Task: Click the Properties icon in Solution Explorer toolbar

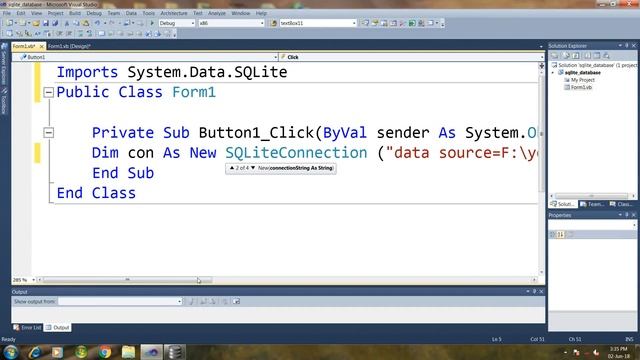Action: click(x=554, y=56)
